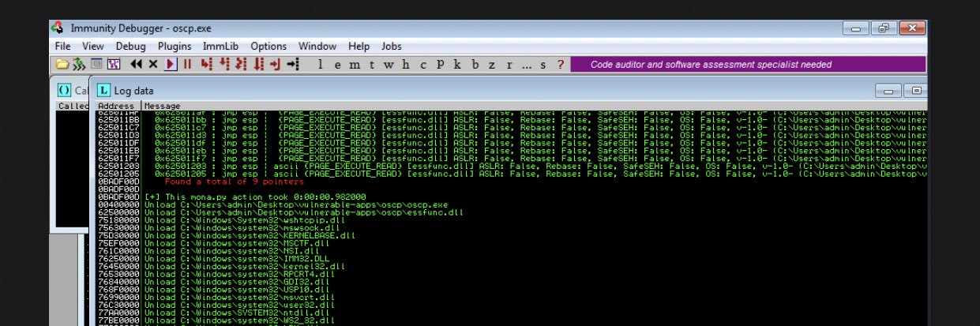Image resolution: width=980 pixels, height=326 pixels.
Task: Open Breakpoints window with the 'b' button
Action: [475, 65]
